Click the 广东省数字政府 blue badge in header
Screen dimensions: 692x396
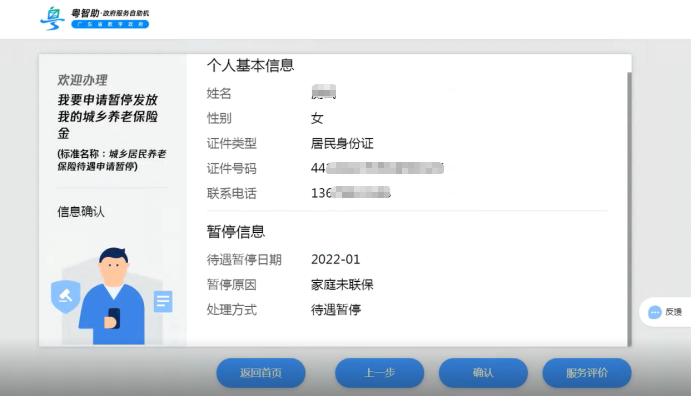click(x=110, y=24)
